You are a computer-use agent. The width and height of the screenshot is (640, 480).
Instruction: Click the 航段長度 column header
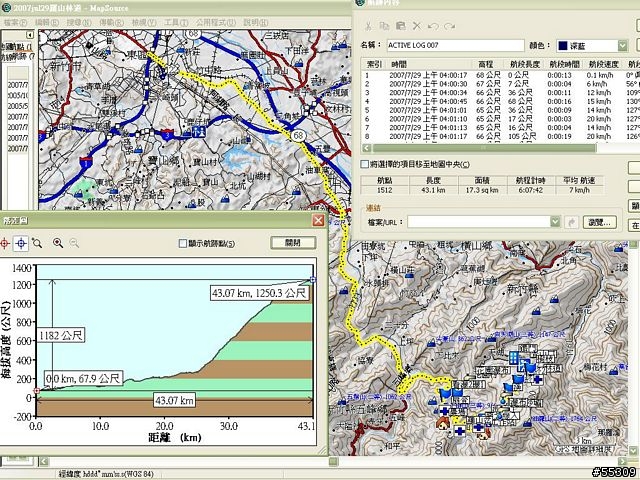(524, 64)
